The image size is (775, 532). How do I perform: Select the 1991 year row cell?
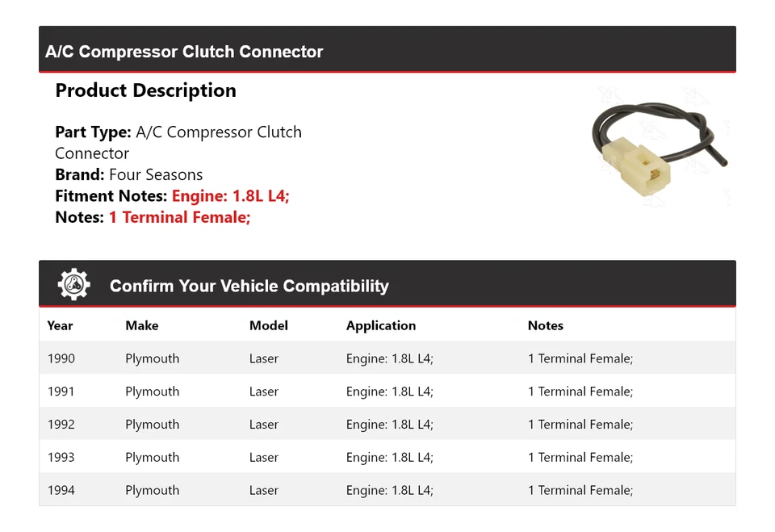click(x=61, y=392)
